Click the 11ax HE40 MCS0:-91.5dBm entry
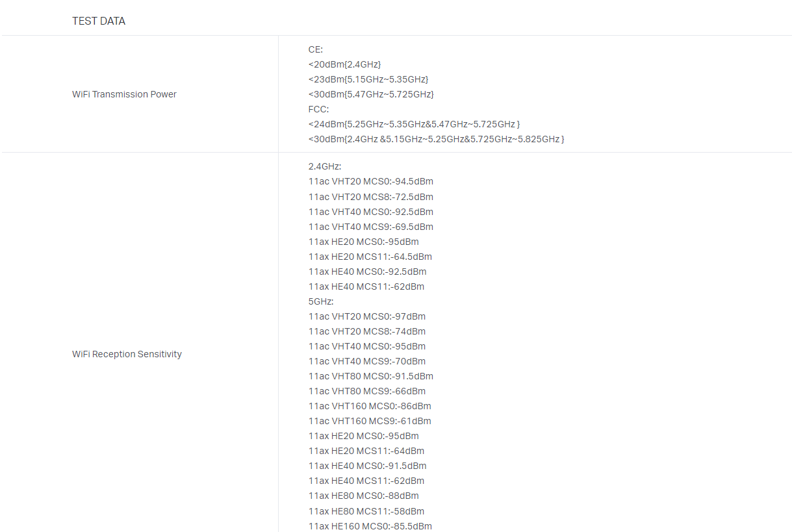Viewport: 792px width, 532px height. [367, 466]
